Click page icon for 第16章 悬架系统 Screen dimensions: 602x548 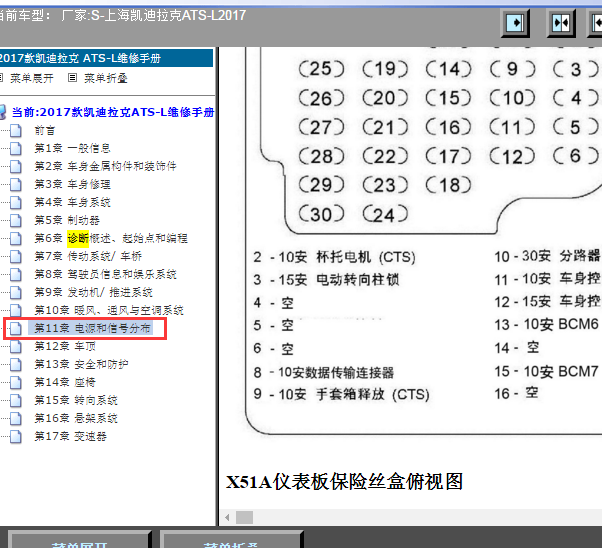[16, 418]
